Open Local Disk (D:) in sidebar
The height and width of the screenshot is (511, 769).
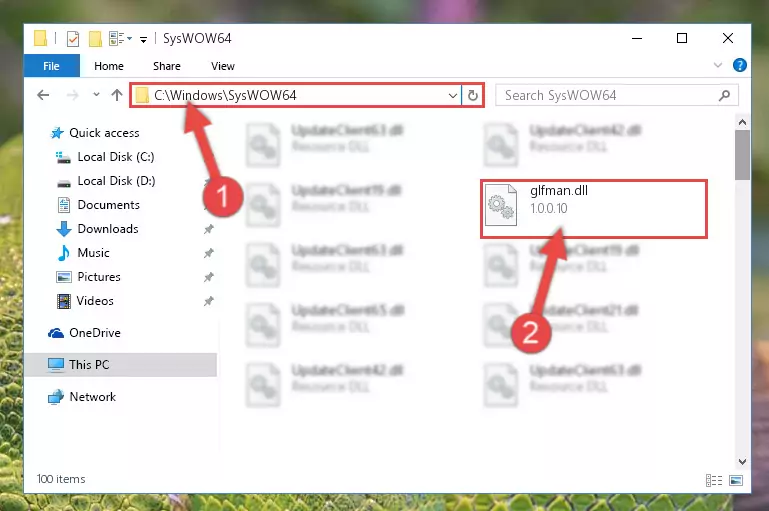(116, 181)
